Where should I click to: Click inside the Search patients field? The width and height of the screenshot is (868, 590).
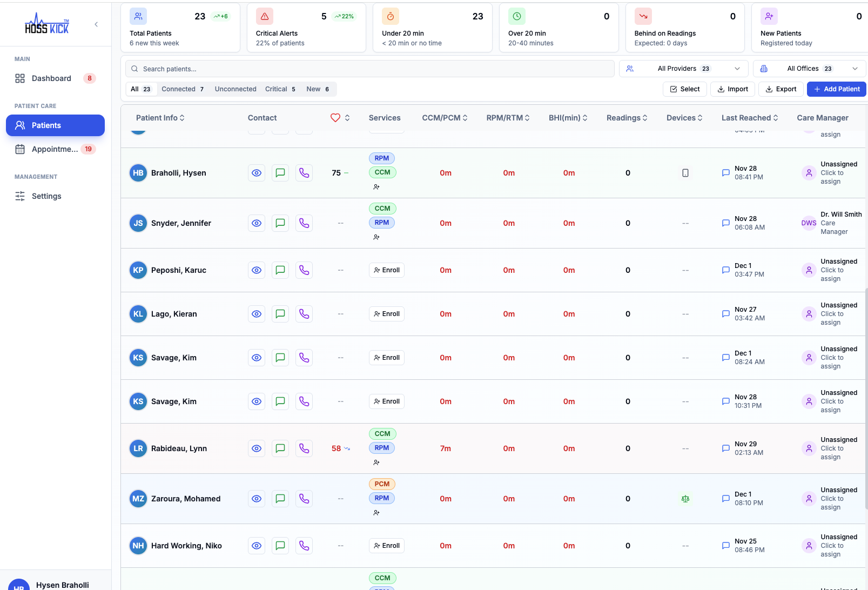click(x=369, y=68)
